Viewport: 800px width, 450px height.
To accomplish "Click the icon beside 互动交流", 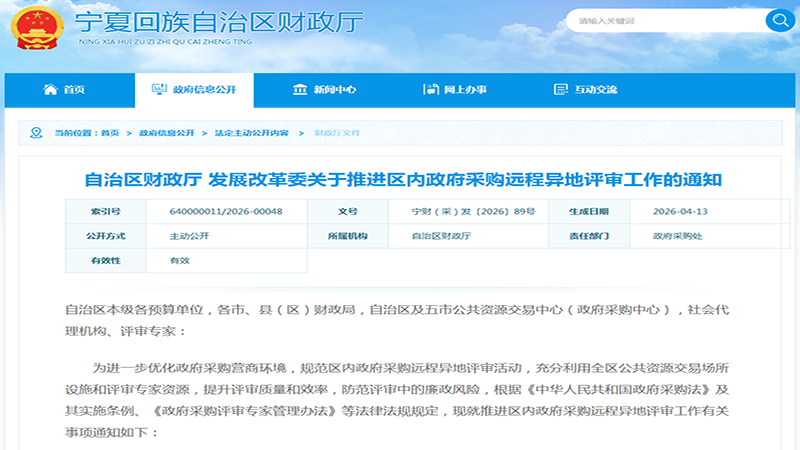I will click(561, 89).
